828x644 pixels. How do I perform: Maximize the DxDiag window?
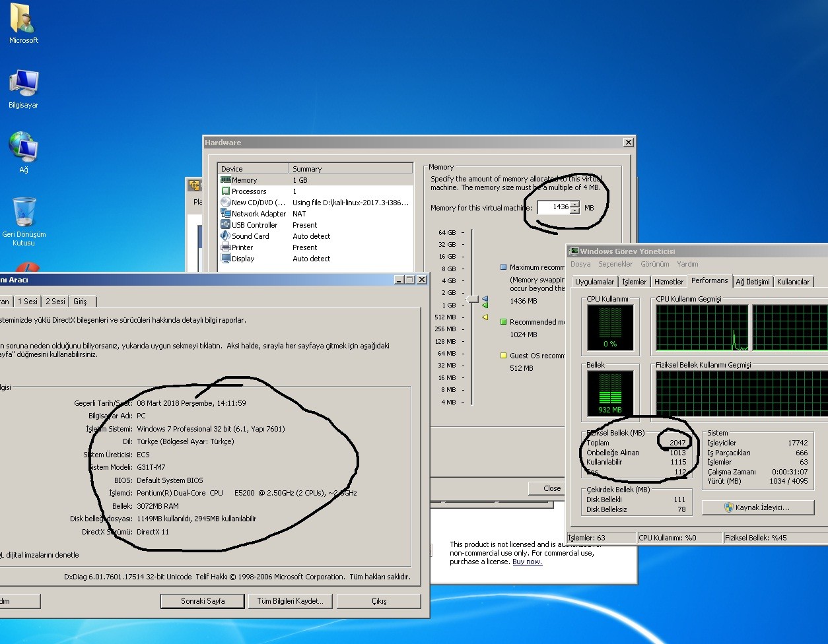point(410,280)
